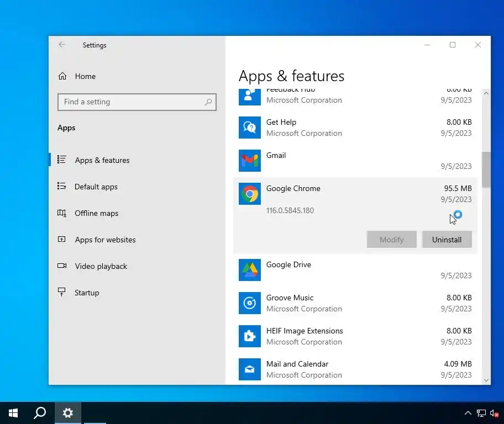Click the Gmail app icon

click(249, 161)
